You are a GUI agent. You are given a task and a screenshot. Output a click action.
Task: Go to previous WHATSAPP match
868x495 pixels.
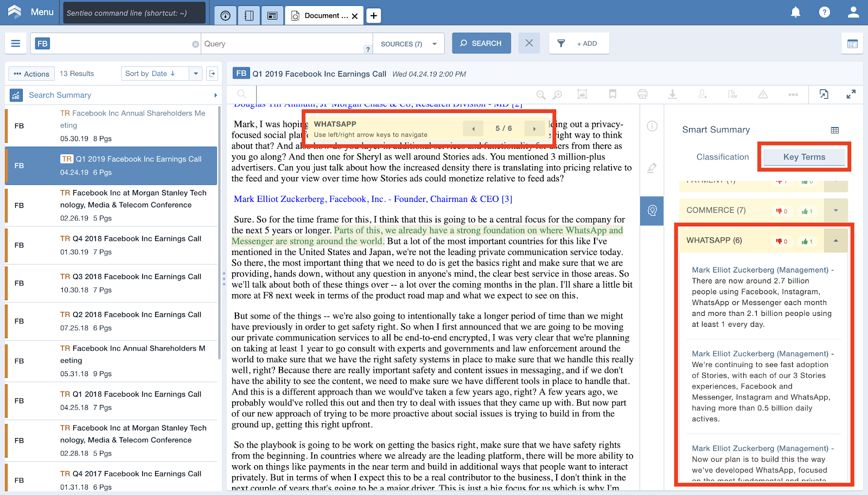click(474, 129)
